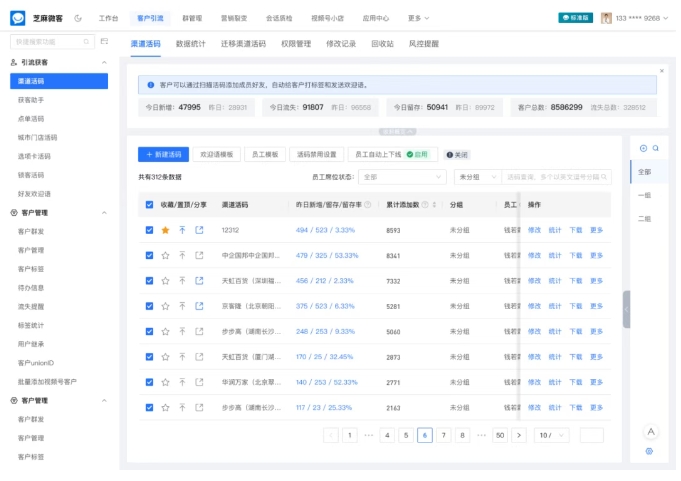Click the right panel collapse handle

tap(626, 310)
